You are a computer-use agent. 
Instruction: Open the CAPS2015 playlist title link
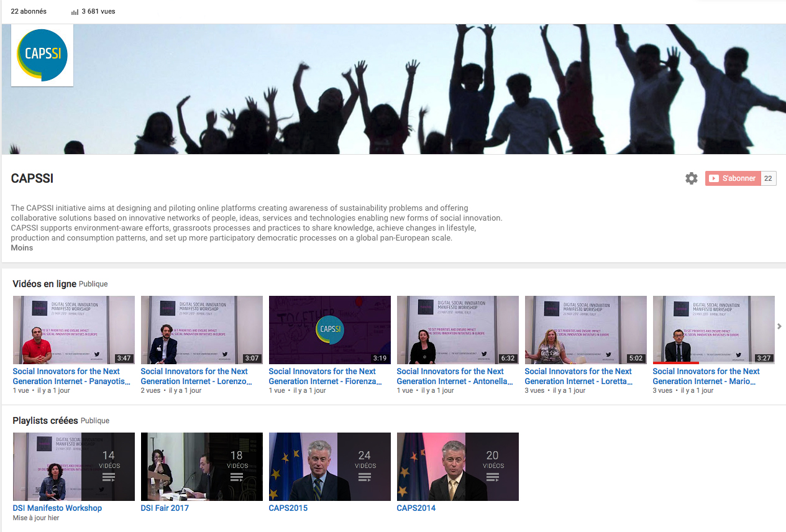pyautogui.click(x=288, y=508)
